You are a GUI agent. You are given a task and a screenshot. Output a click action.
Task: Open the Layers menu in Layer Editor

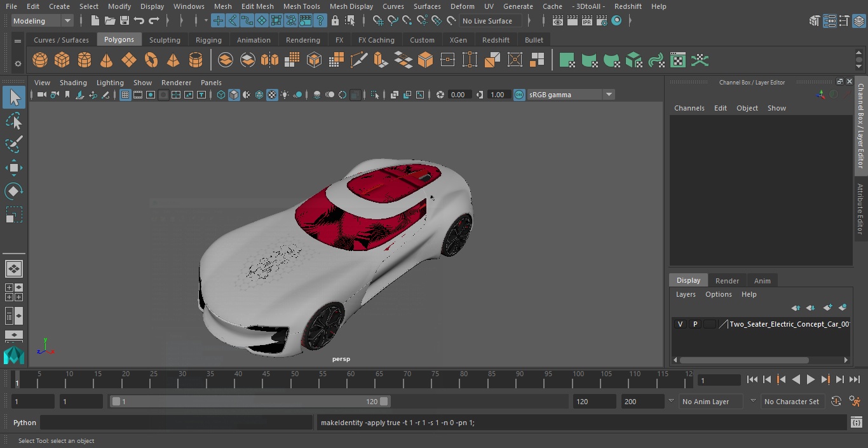click(686, 294)
